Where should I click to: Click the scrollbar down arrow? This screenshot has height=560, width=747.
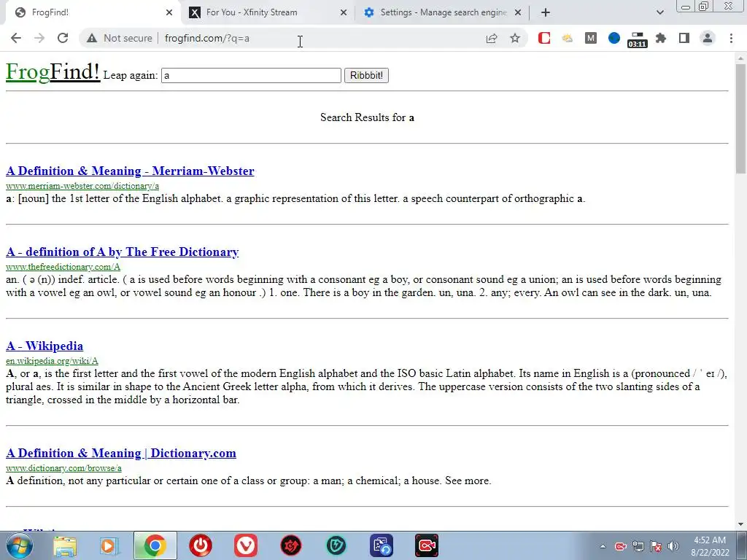pos(740,524)
